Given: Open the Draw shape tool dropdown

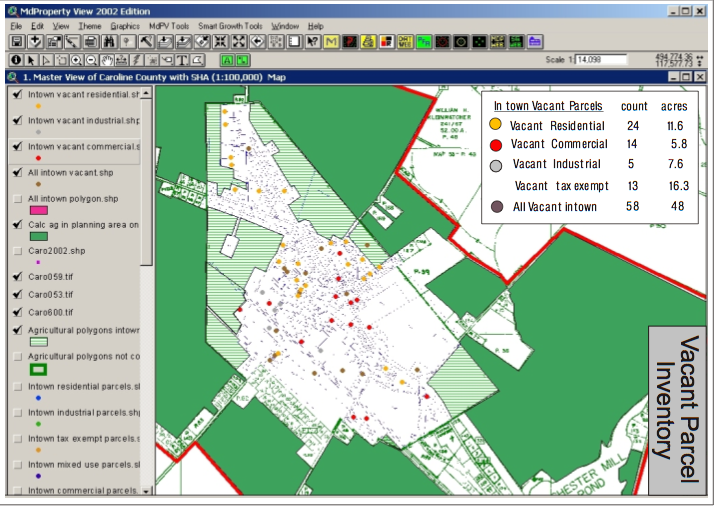Looking at the screenshot, I should pos(197,60).
